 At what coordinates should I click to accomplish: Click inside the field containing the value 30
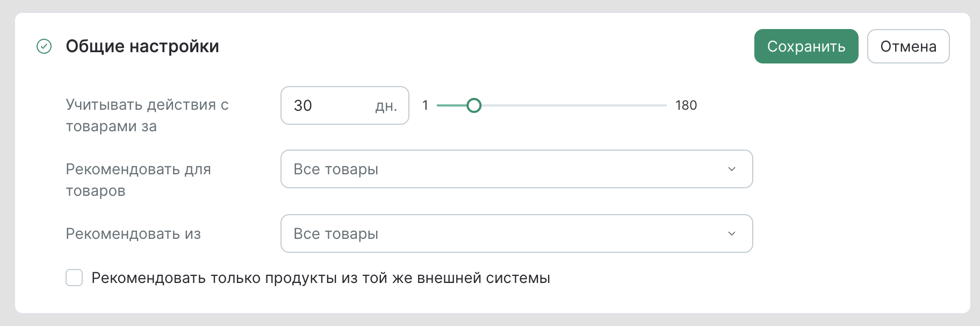pos(333,105)
